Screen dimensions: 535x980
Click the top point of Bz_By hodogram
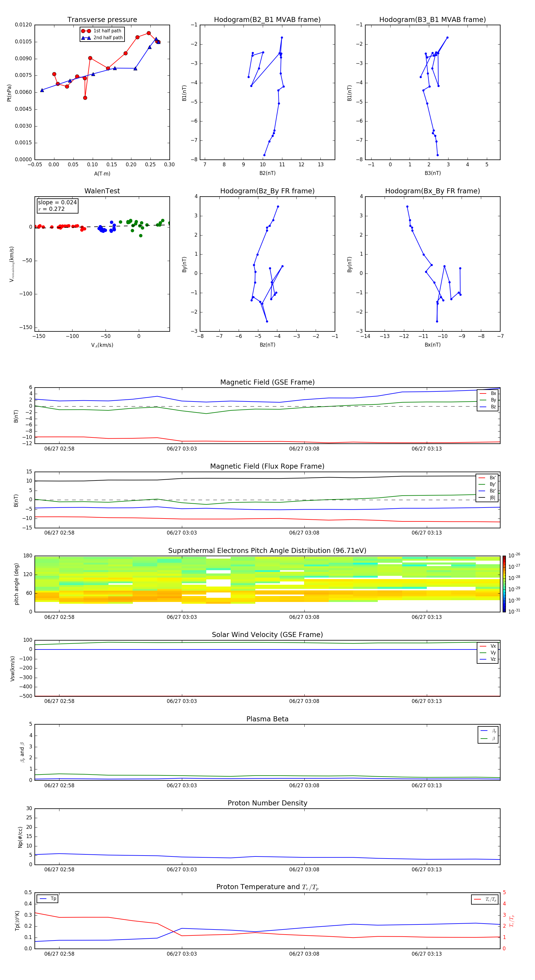coord(278,207)
